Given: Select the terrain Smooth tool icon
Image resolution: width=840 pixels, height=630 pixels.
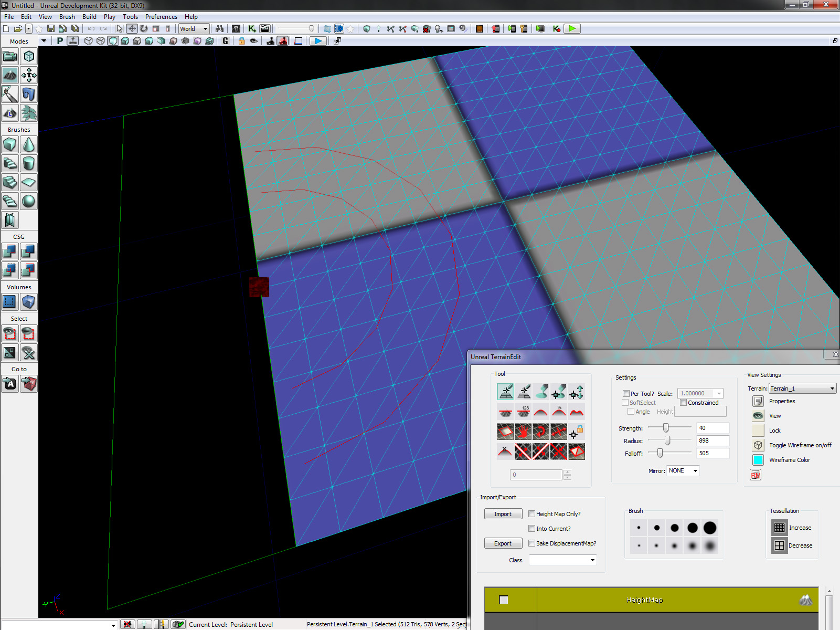Looking at the screenshot, I should click(x=541, y=412).
